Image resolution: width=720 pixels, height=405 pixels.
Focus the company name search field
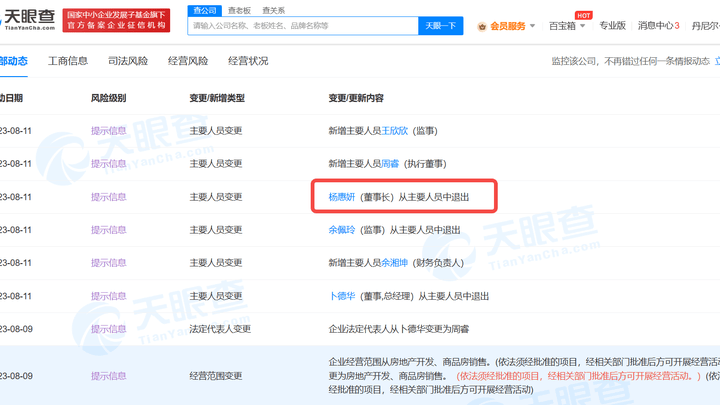(303, 26)
